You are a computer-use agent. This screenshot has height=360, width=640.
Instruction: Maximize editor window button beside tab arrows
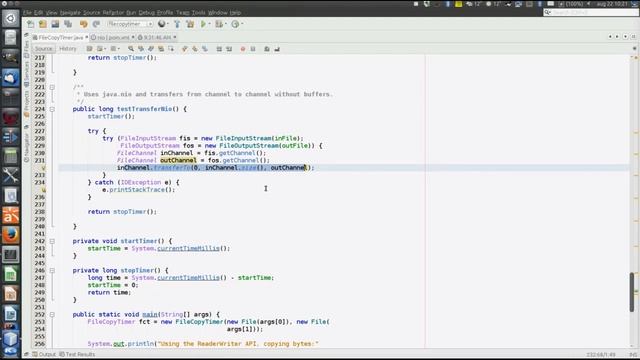click(633, 37)
